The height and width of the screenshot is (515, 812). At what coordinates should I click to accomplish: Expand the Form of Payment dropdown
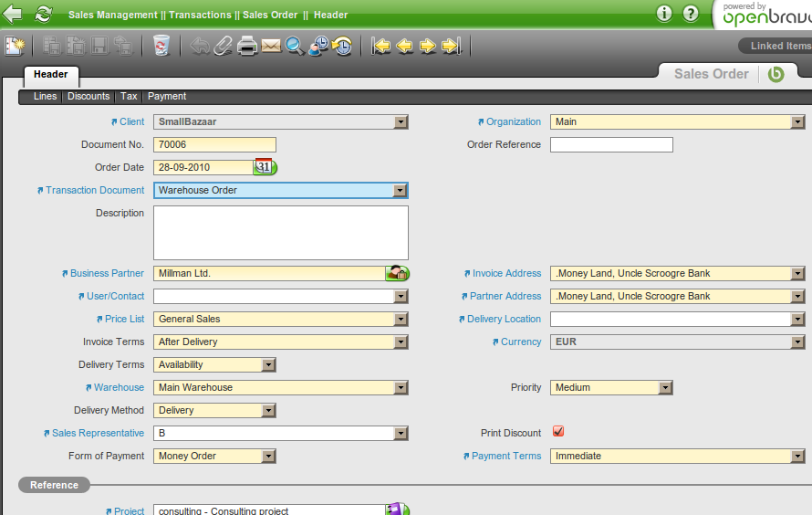click(x=268, y=457)
